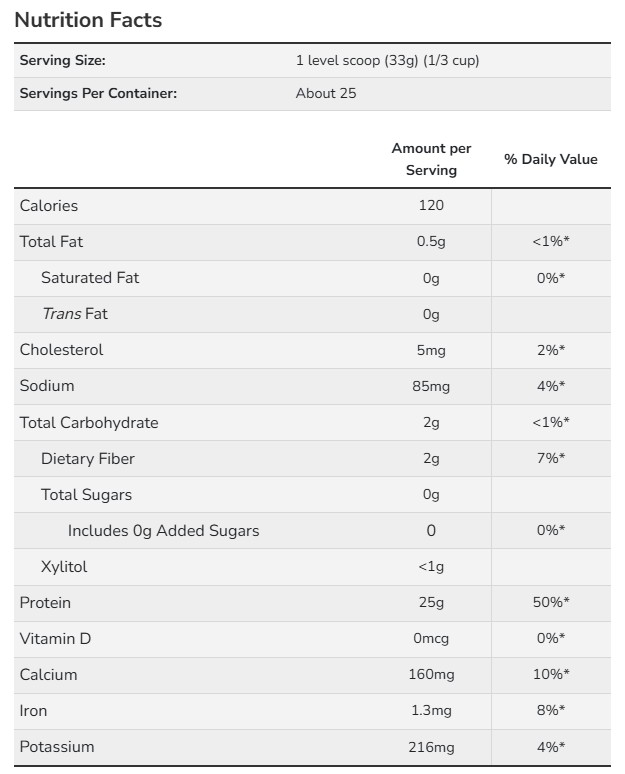Viewport: 625px width, 774px height.
Task: Click the italic Trans Fat label
Action: [x=74, y=314]
